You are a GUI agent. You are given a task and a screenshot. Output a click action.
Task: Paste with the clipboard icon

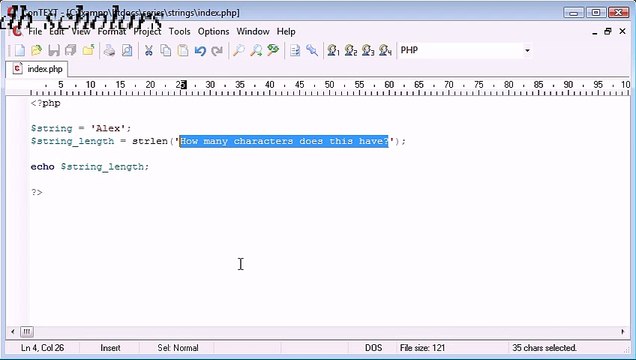coord(183,50)
